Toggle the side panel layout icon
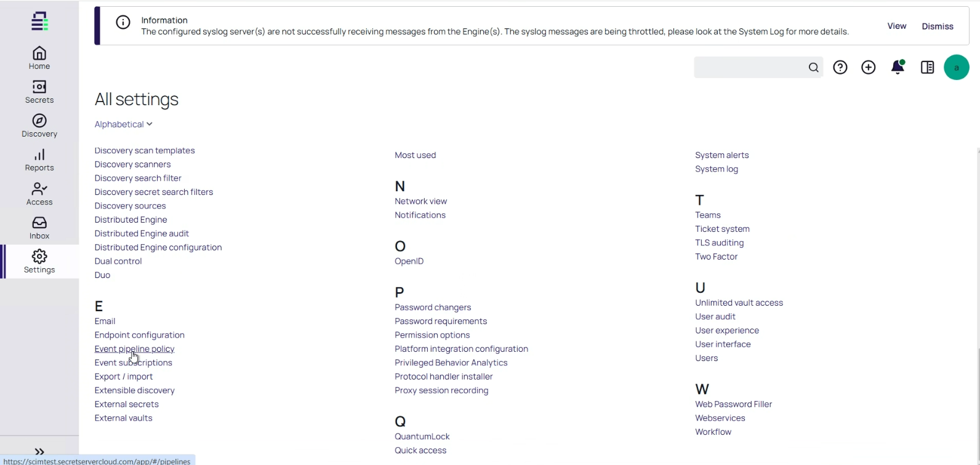Screen dimensions: 980x465 point(927,68)
